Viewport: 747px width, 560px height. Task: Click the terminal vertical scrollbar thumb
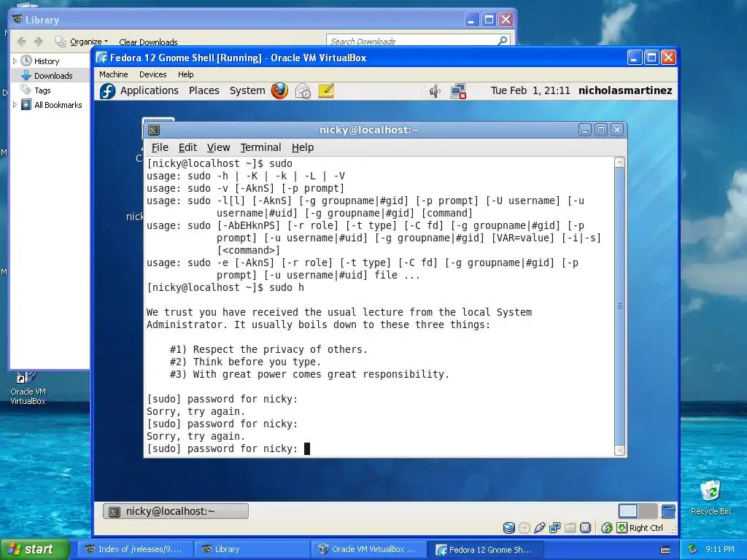point(620,306)
